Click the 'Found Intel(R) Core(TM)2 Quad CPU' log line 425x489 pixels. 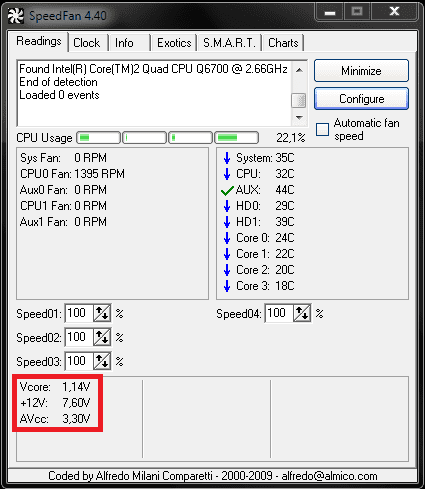[x=153, y=69]
